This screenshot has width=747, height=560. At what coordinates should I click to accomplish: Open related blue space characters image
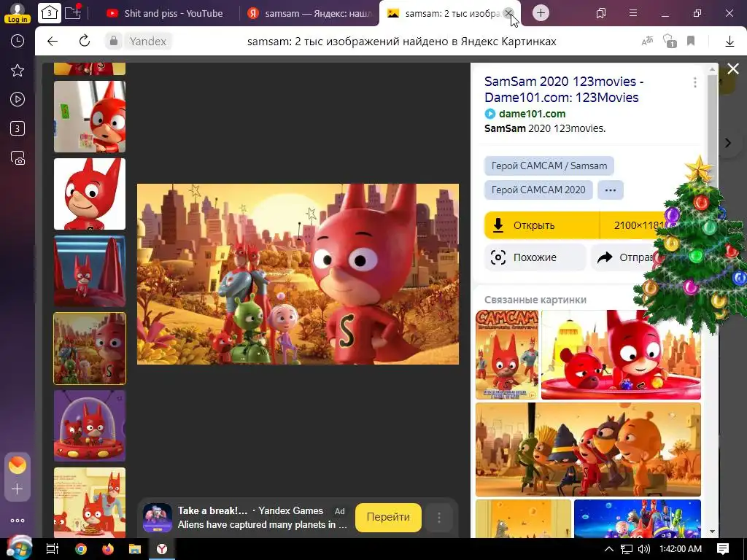(637, 518)
